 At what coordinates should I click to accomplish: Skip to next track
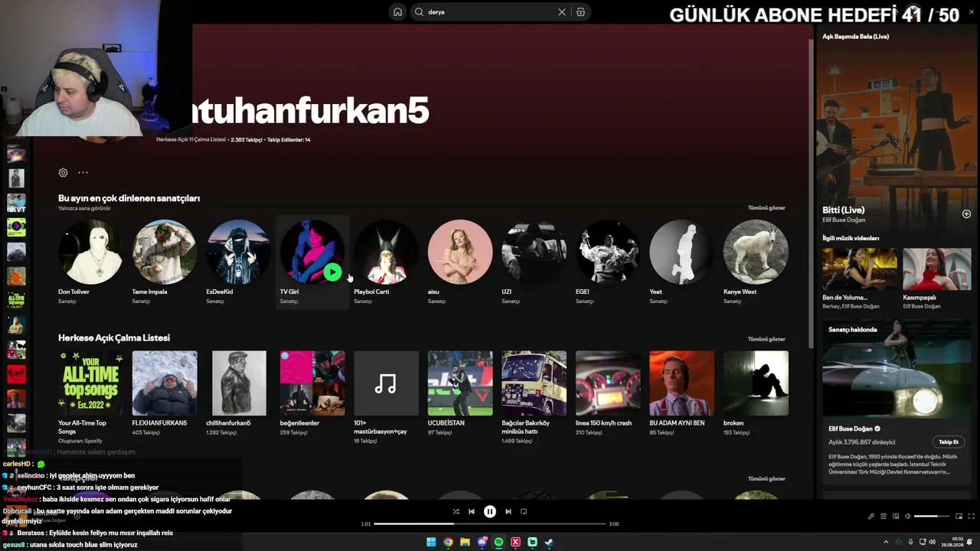508,512
